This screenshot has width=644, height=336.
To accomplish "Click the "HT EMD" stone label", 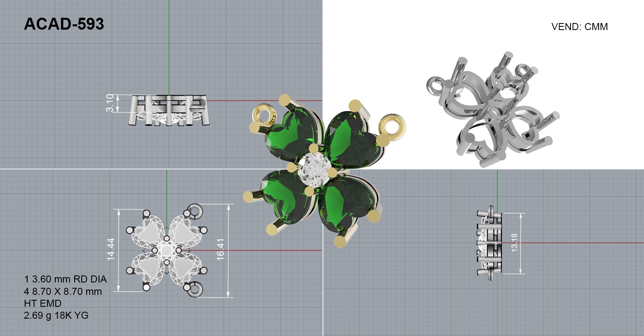I will tap(43, 303).
